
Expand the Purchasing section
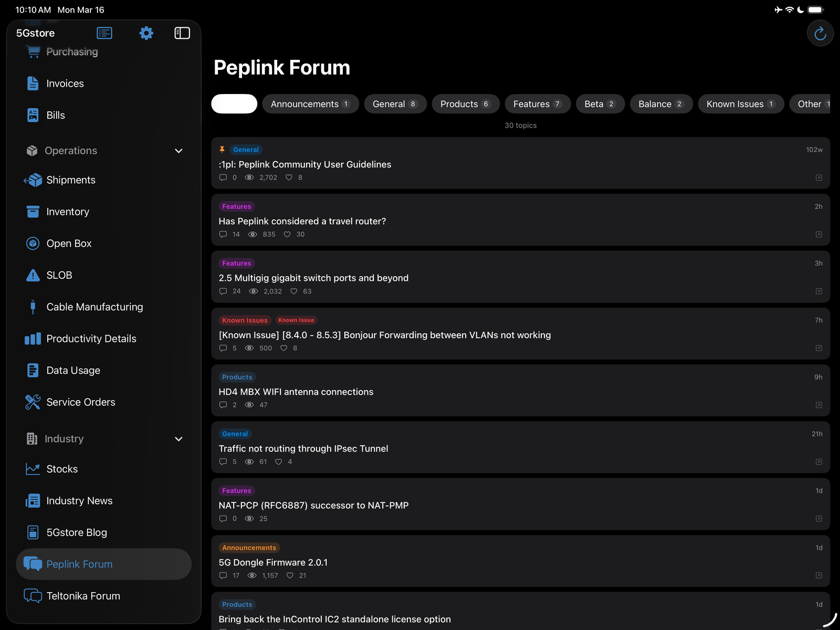72,51
